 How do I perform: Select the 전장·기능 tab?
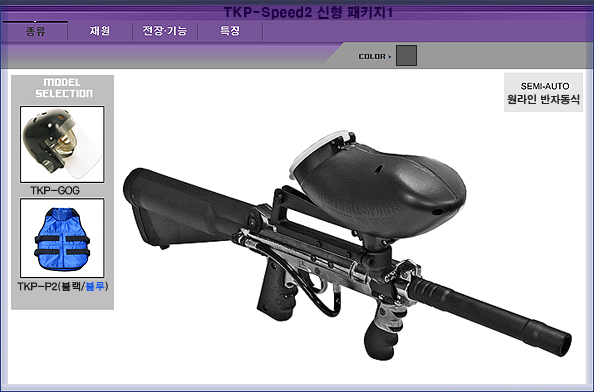coord(165,31)
